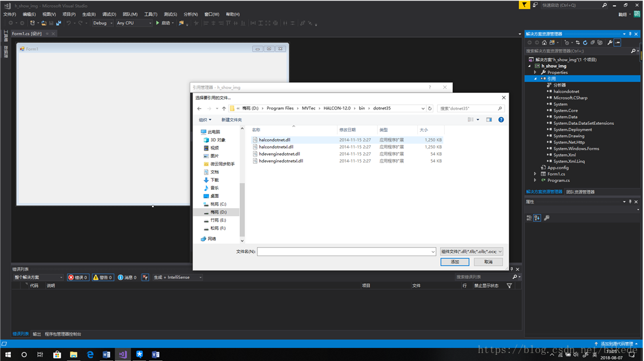Click categorized view icon in Properties panel
Viewport: 644px width, 361px height.
coord(529,218)
